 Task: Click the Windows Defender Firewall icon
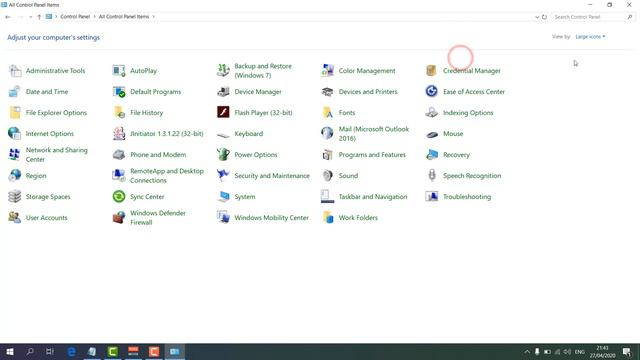(119, 218)
